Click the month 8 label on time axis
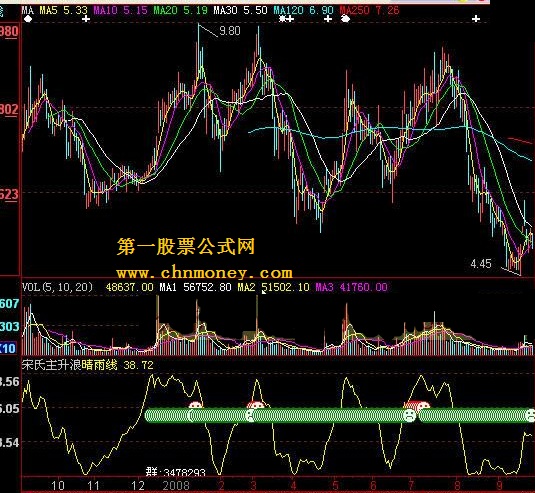 [458, 485]
